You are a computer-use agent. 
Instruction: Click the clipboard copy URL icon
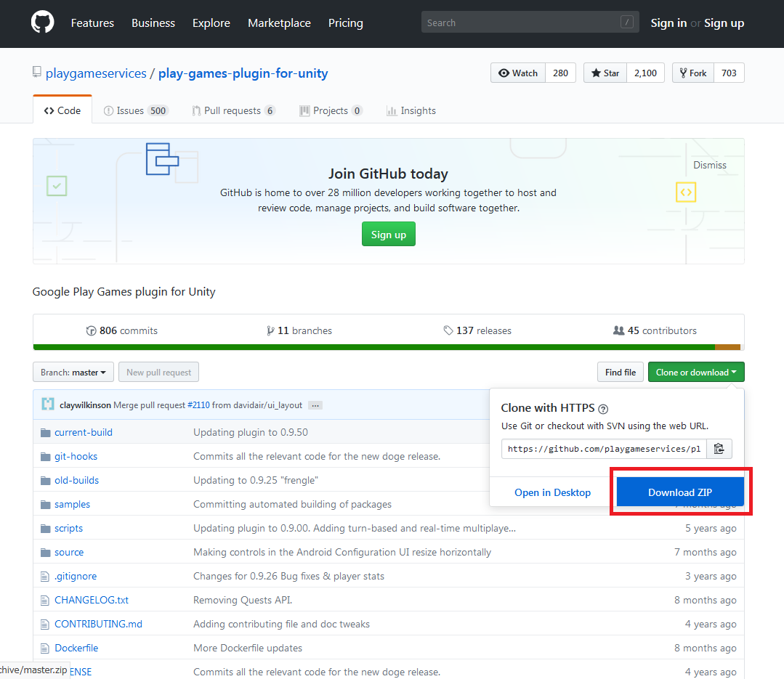(719, 449)
